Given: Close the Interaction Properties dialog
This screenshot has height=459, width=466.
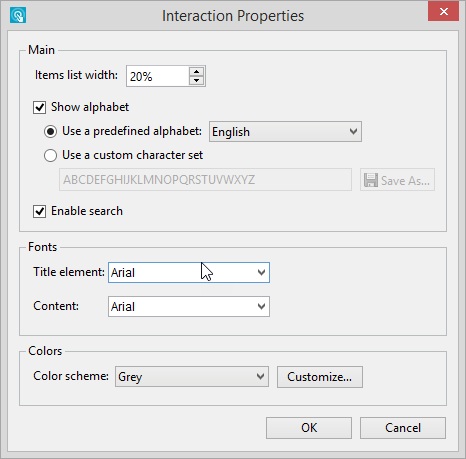Looking at the screenshot, I should [x=443, y=12].
